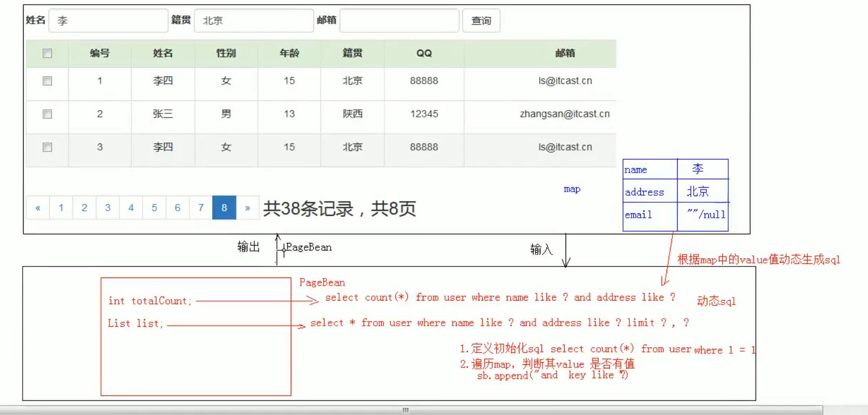Click the red 动态sql label
The width and height of the screenshot is (868, 415).
pyautogui.click(x=716, y=301)
